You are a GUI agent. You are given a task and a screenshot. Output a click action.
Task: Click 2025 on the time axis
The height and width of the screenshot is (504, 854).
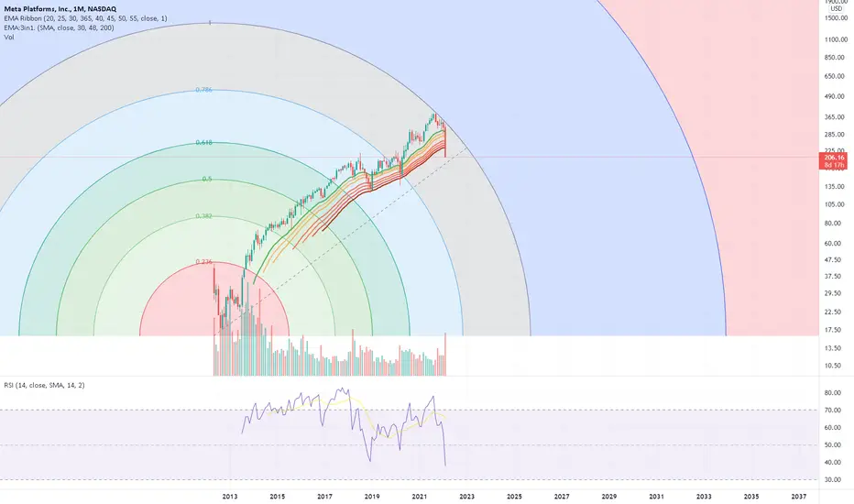[x=514, y=497]
